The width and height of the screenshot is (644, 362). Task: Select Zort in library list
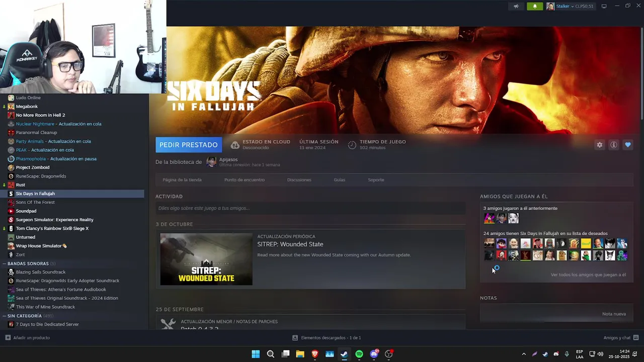coord(20,255)
